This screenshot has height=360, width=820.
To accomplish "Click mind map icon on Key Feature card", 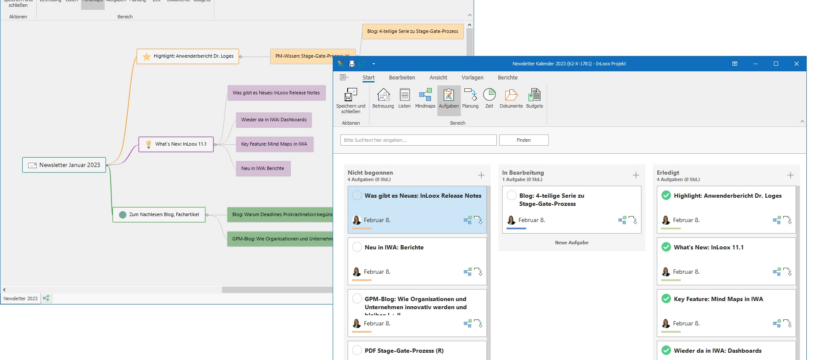I will point(777,323).
